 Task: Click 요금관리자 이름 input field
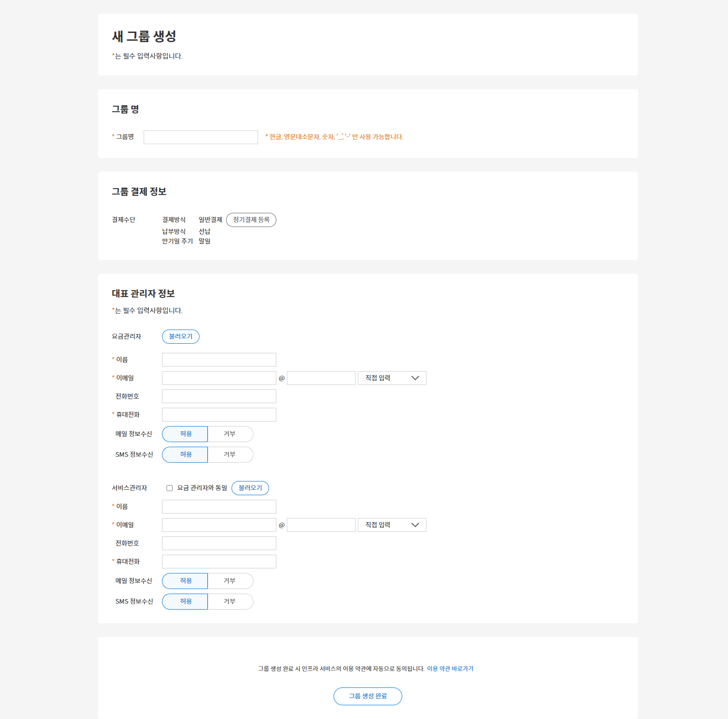pos(219,359)
